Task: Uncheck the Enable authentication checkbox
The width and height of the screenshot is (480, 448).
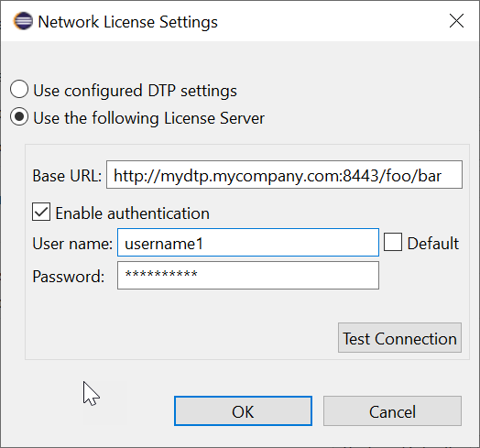Action: pyautogui.click(x=41, y=212)
